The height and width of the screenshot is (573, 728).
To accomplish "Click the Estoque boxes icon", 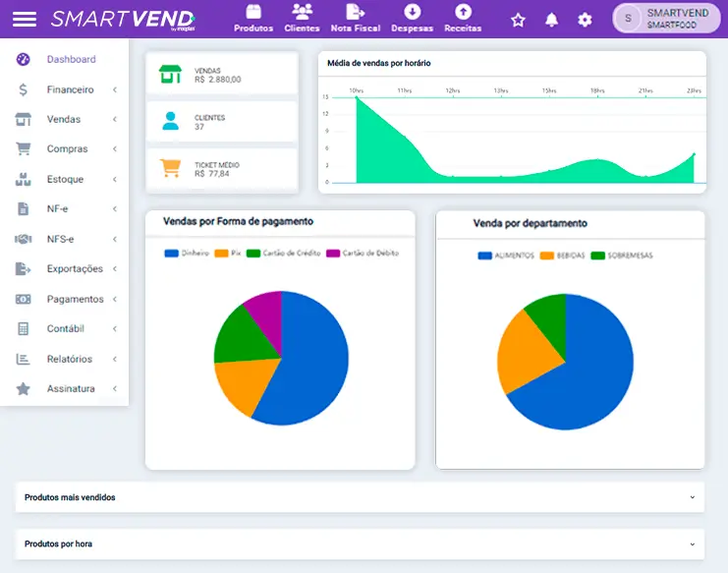I will 24,179.
